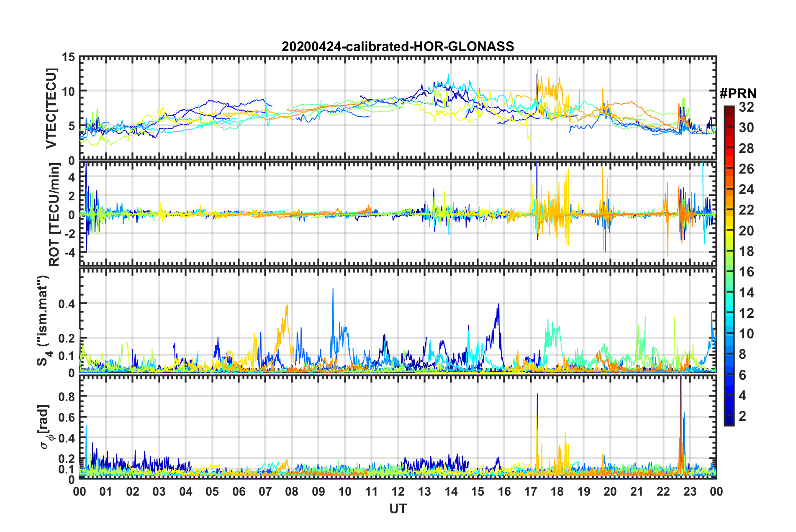Click the dark blue bottom of the colorbar

coord(729,422)
